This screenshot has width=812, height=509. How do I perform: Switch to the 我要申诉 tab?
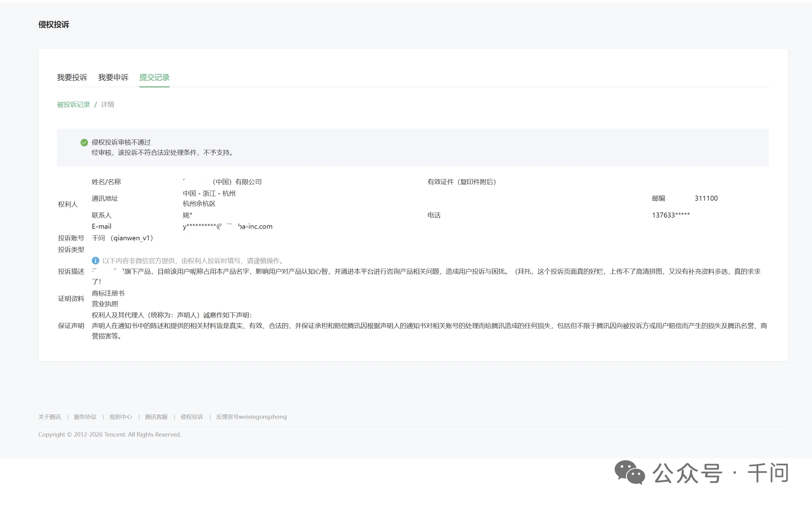(113, 77)
